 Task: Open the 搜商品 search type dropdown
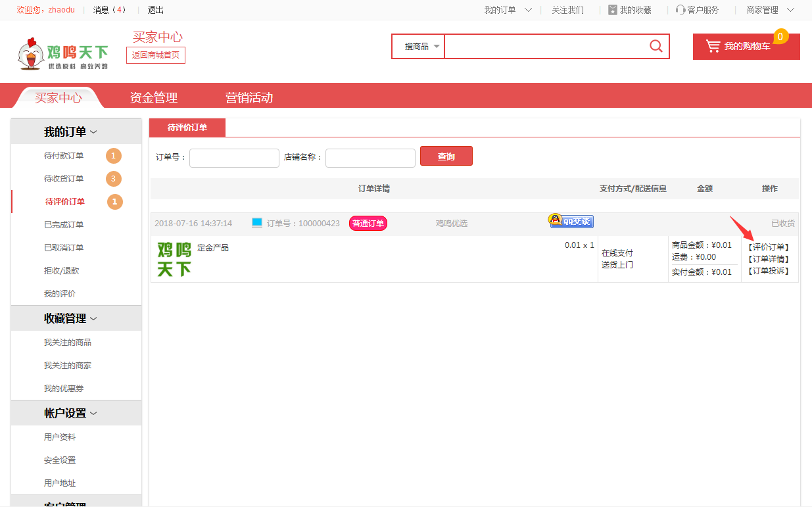[x=421, y=47]
